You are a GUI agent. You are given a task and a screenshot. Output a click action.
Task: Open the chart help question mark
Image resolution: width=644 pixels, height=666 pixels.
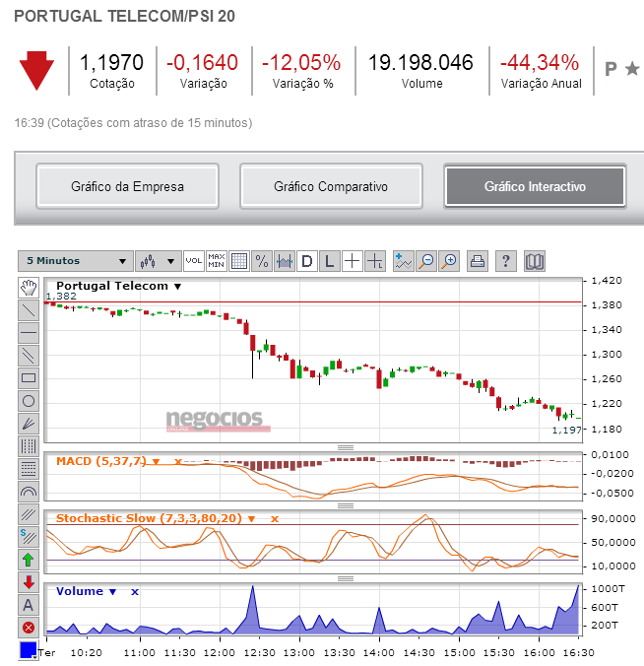[505, 261]
